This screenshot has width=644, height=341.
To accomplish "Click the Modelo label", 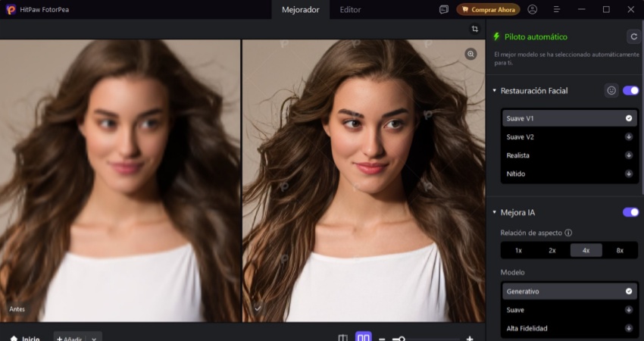I will (512, 272).
